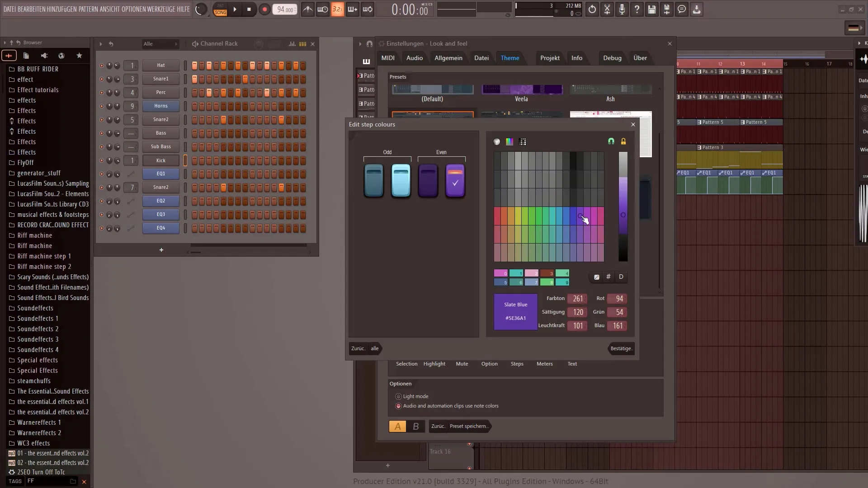Screen dimensions: 868x488
Task: Mute the Hat channel using its green LED
Action: tap(102, 66)
